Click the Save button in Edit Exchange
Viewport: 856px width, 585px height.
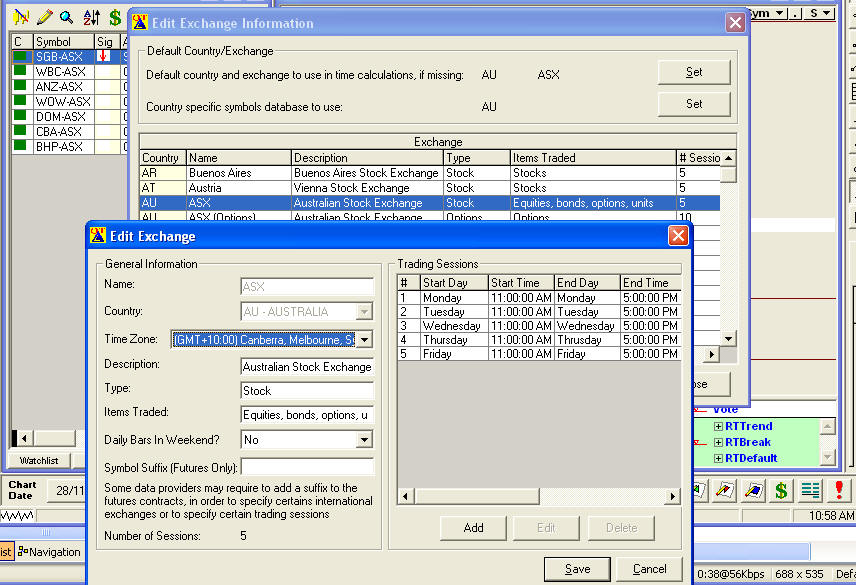[577, 569]
